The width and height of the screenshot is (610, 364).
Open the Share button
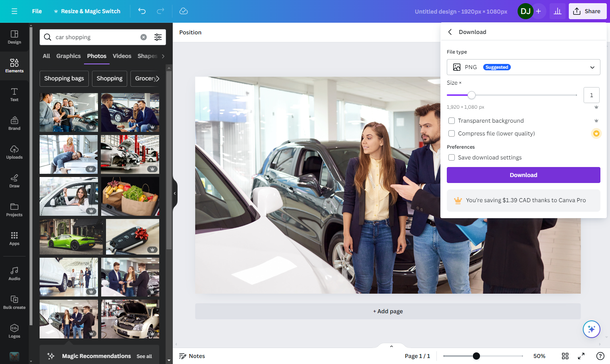point(588,11)
